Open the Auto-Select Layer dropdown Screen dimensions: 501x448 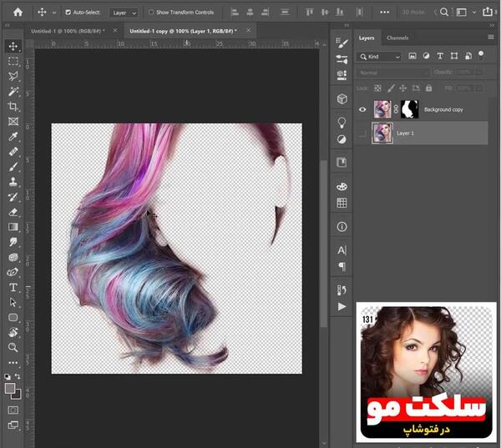click(x=124, y=13)
